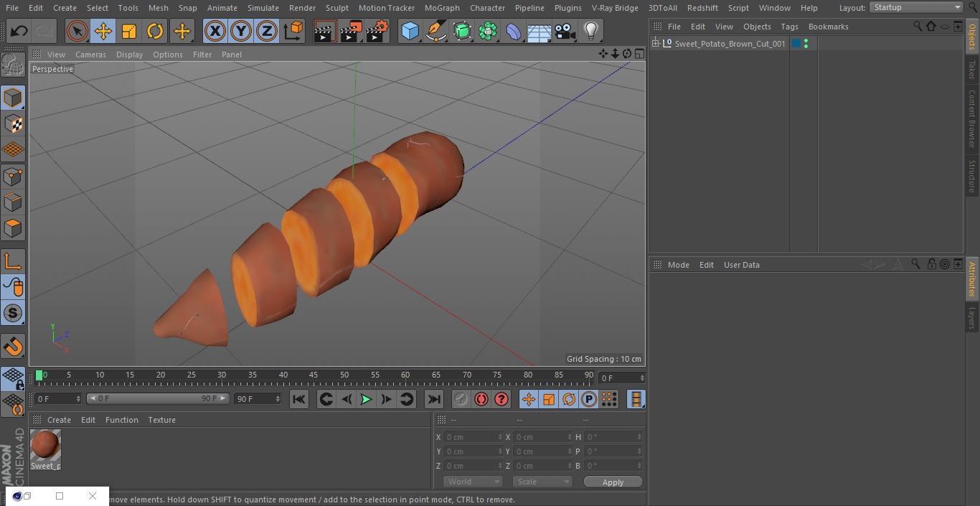Go to start of animation
Viewport: 980px width, 506px height.
(299, 399)
